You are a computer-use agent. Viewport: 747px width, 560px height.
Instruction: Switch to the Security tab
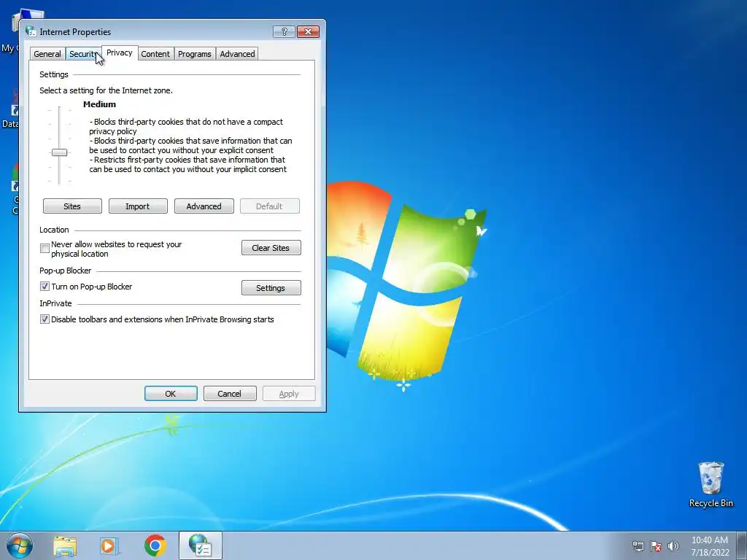tap(83, 54)
